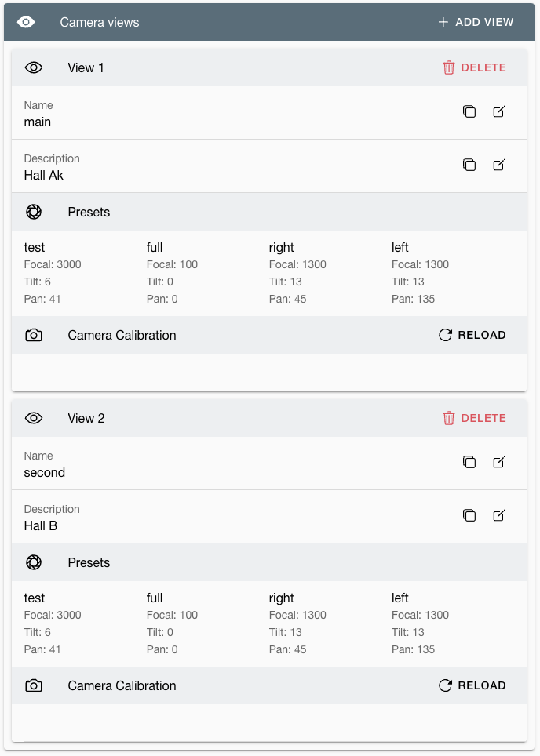Copy the 'Hall B' description
This screenshot has width=540, height=756.
click(469, 515)
